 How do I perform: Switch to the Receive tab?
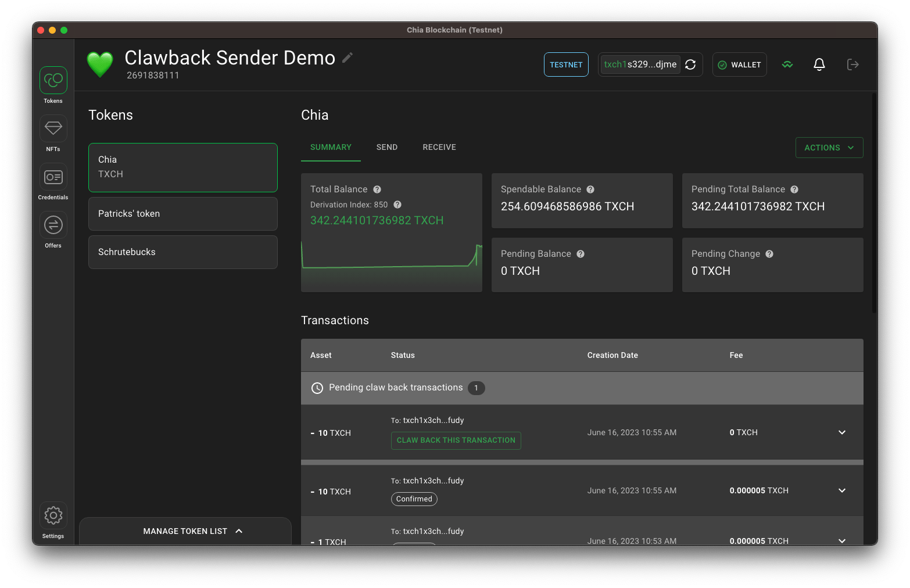(439, 147)
